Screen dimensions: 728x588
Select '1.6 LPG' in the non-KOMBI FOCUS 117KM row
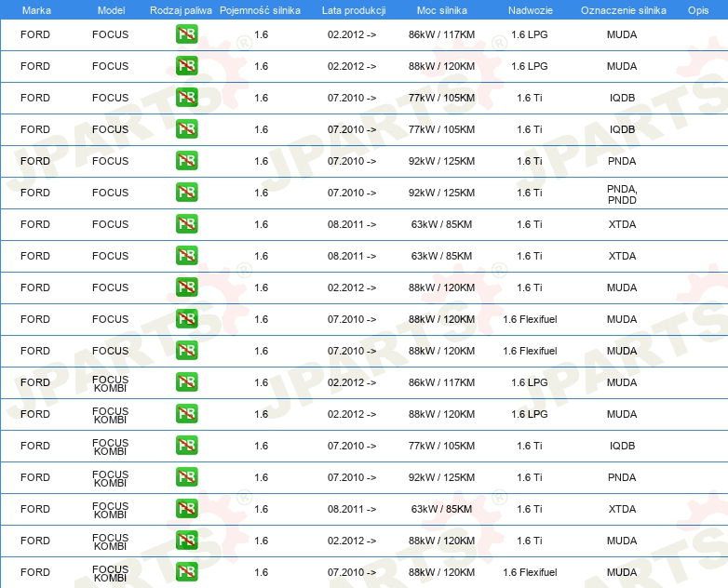point(530,34)
